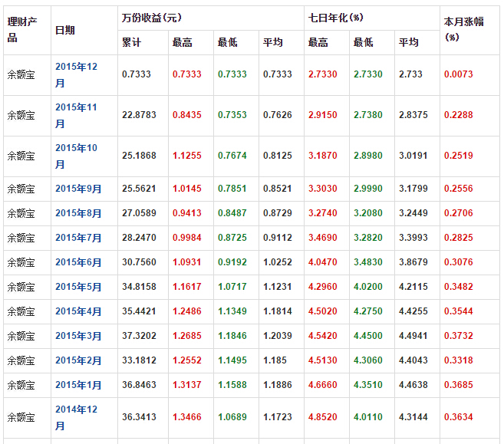Click seven-day highest 4.0470
The height and width of the screenshot is (444, 504).
click(x=323, y=262)
